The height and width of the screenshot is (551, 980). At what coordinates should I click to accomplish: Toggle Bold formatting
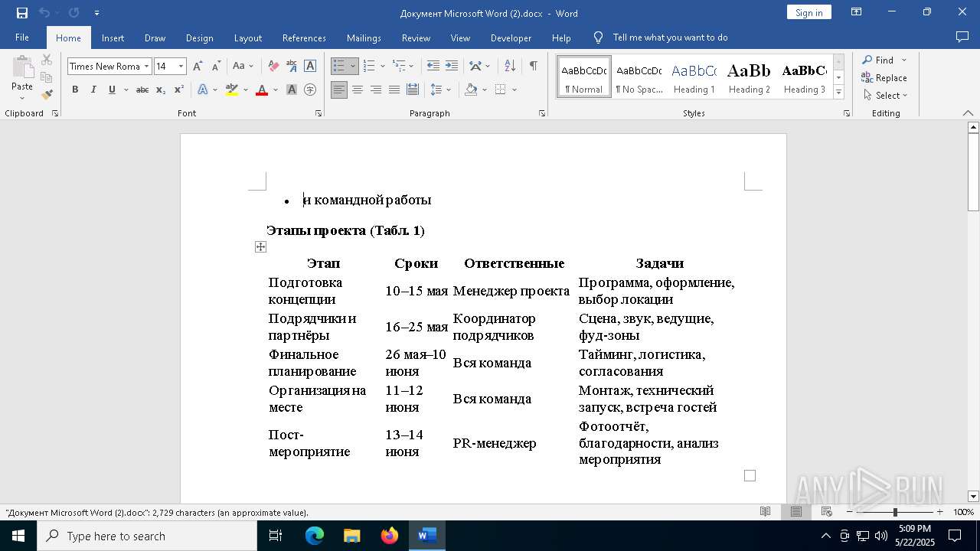pyautogui.click(x=75, y=90)
